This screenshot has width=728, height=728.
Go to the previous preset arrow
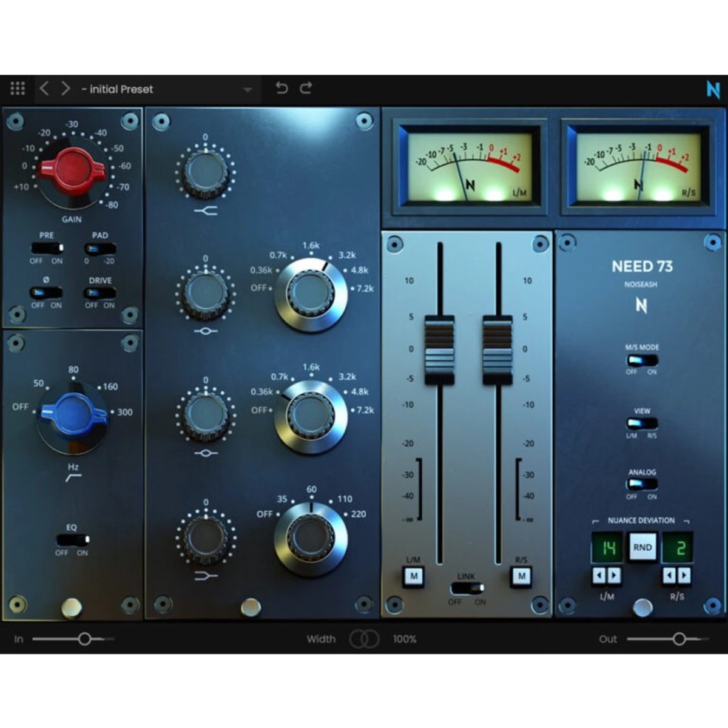point(44,89)
